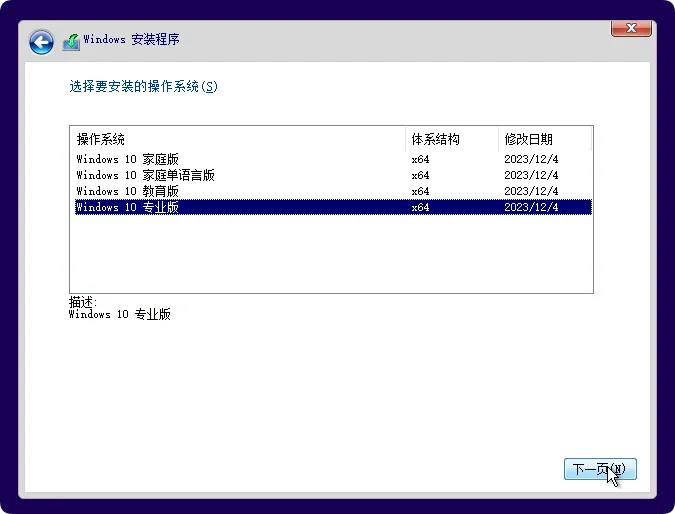Click x64 in the 家庭单语言版 row
675x514 pixels.
click(420, 175)
